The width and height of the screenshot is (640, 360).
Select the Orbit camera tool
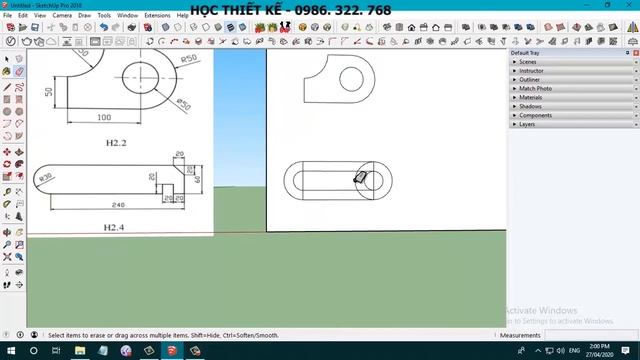7,233
